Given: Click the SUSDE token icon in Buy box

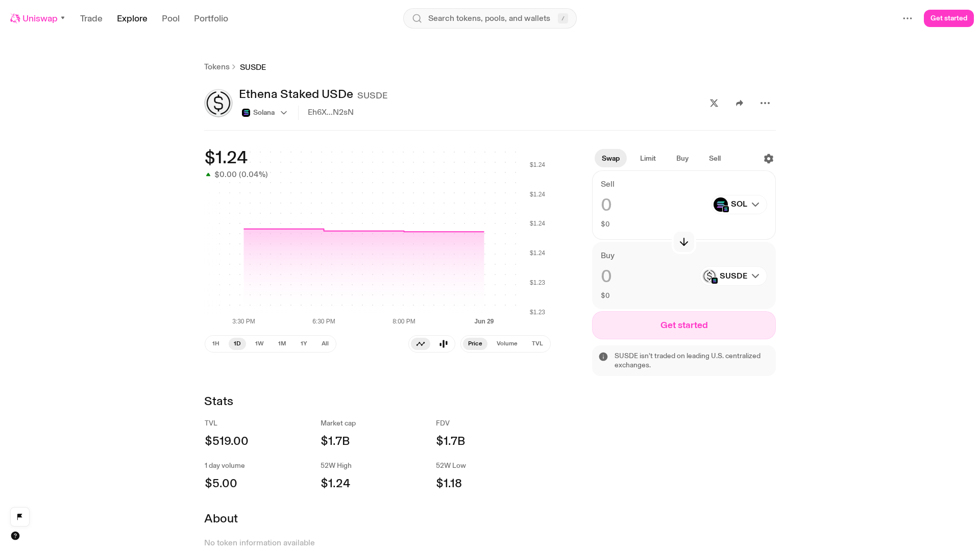Looking at the screenshot, I should 709,276.
